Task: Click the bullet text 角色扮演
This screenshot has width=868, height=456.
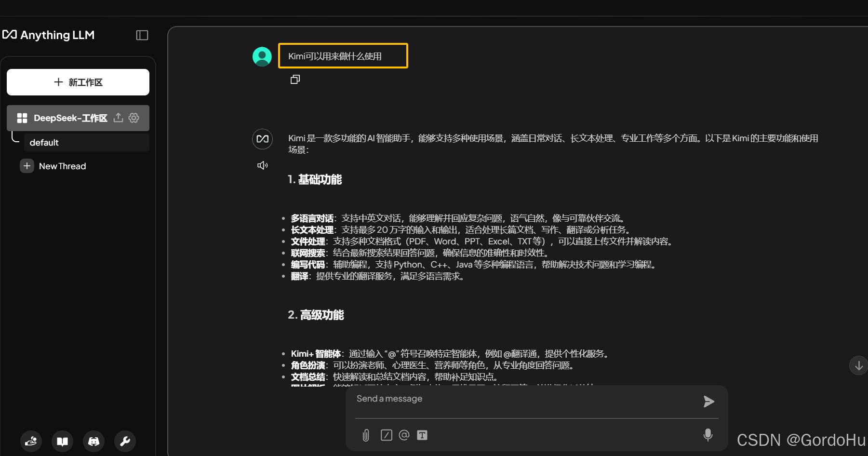Action: tap(308, 365)
